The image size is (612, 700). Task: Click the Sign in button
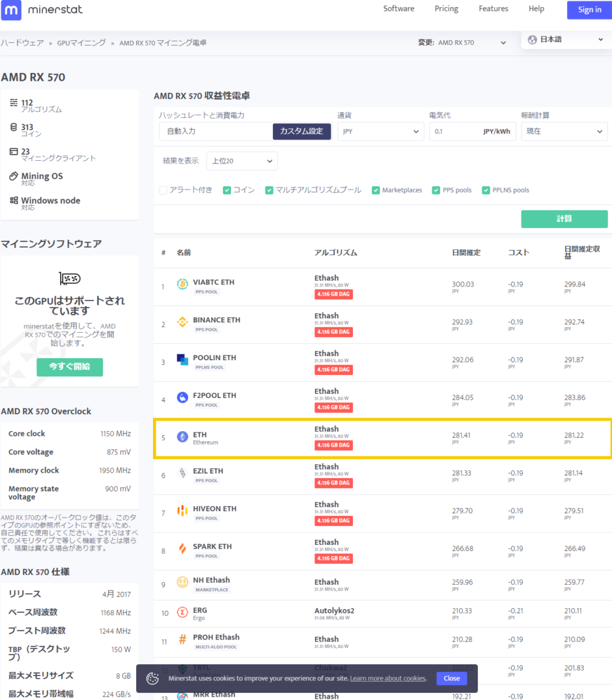589,10
